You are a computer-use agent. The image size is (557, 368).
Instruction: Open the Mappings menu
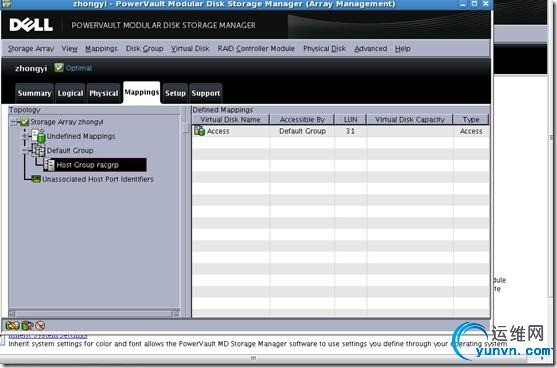101,49
